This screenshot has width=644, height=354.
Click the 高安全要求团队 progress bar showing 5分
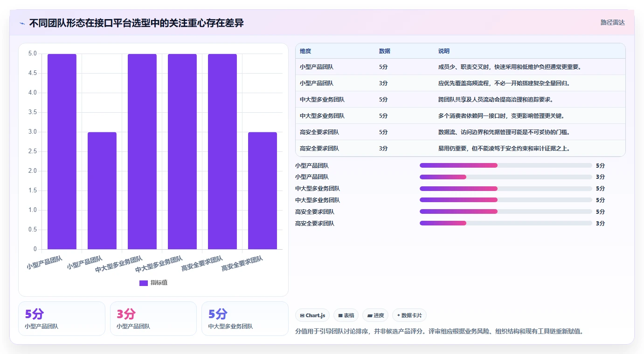coord(506,211)
